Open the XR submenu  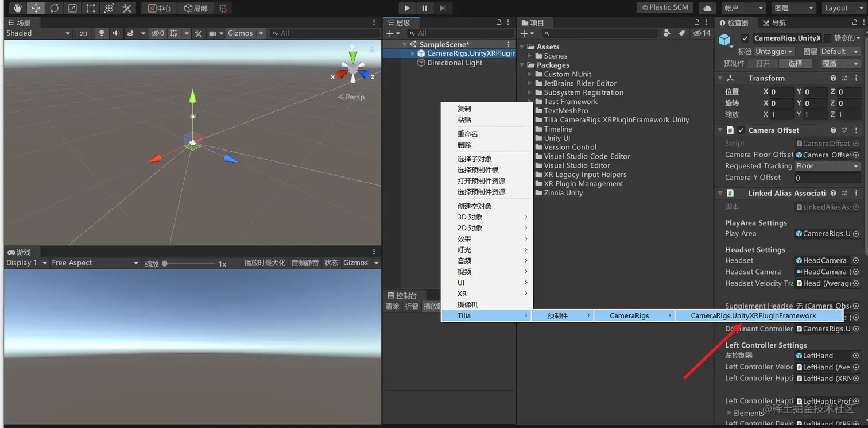487,294
